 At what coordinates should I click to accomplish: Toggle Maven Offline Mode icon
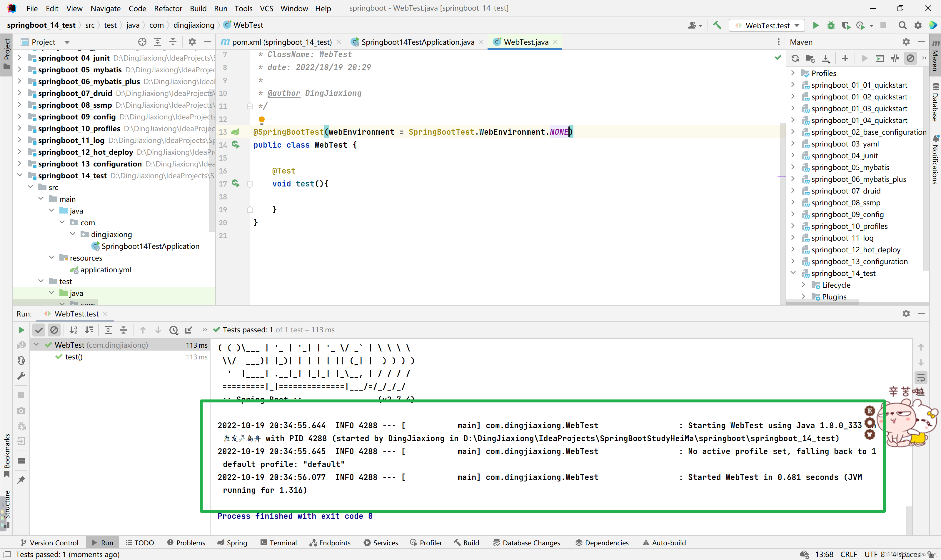coord(895,58)
